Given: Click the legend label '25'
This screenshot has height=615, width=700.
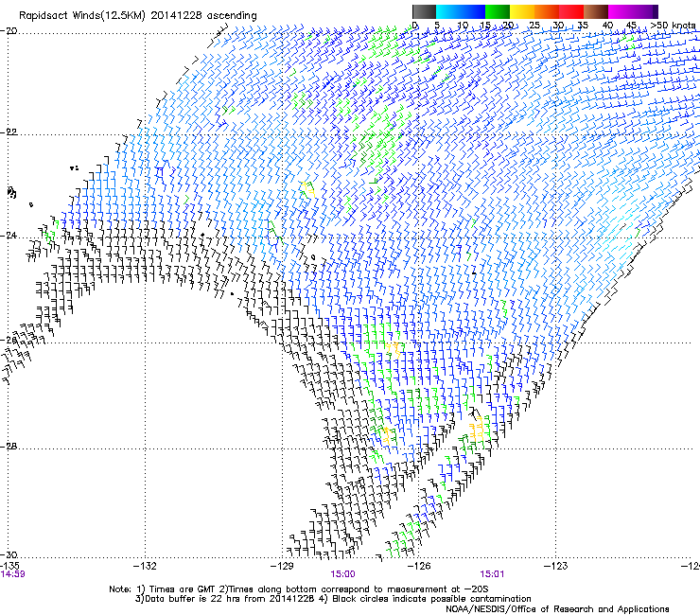Looking at the screenshot, I should [x=534, y=25].
